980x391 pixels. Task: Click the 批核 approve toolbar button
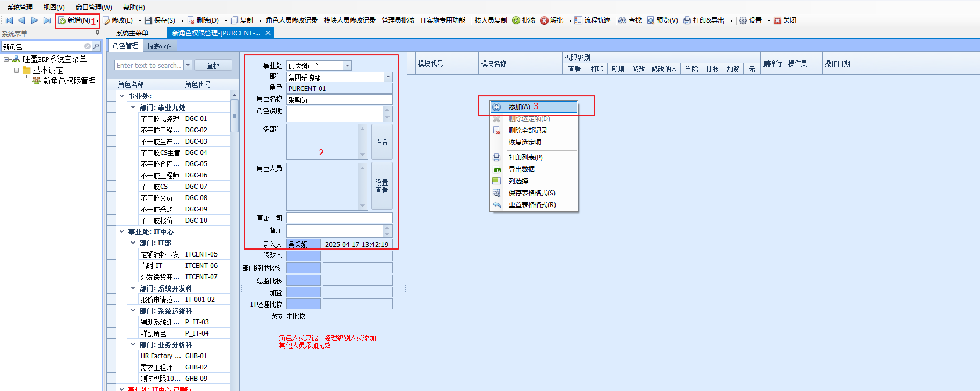[x=524, y=20]
